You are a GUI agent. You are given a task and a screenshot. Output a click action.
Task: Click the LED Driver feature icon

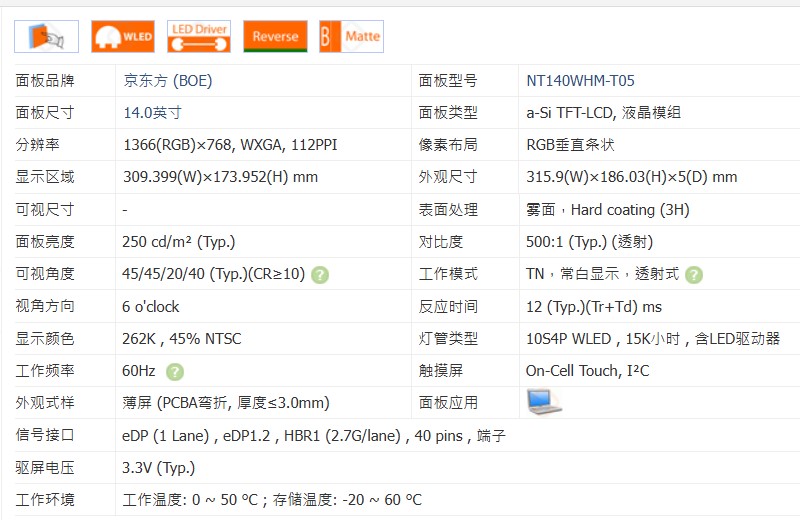(199, 37)
